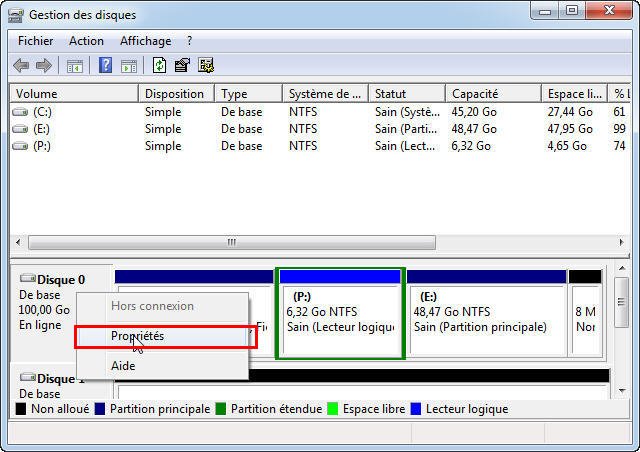Click the 6,32 Go capacity cell in list
This screenshot has width=640, height=452.
tap(471, 146)
